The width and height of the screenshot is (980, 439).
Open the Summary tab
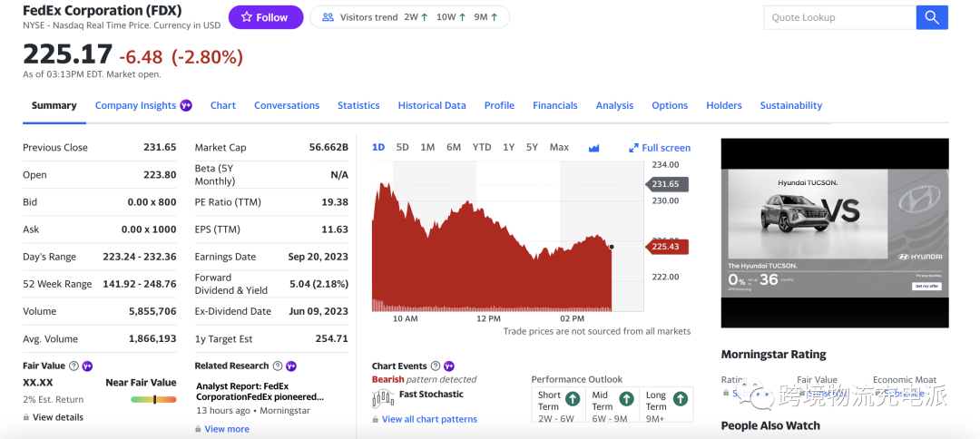pyautogui.click(x=54, y=105)
